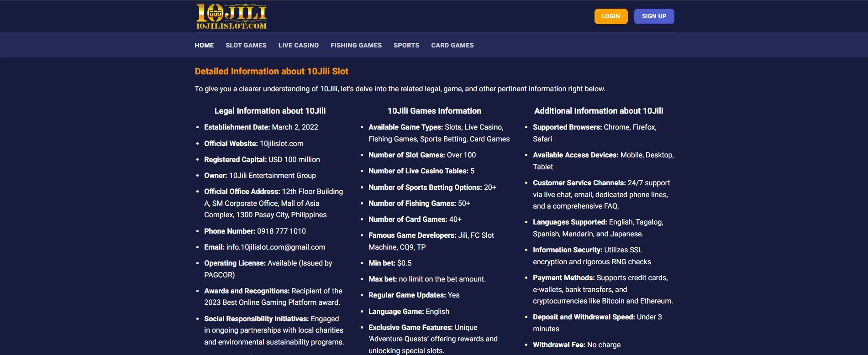Select FISHING GAMES in navigation
This screenshot has height=355, width=868.
click(356, 45)
